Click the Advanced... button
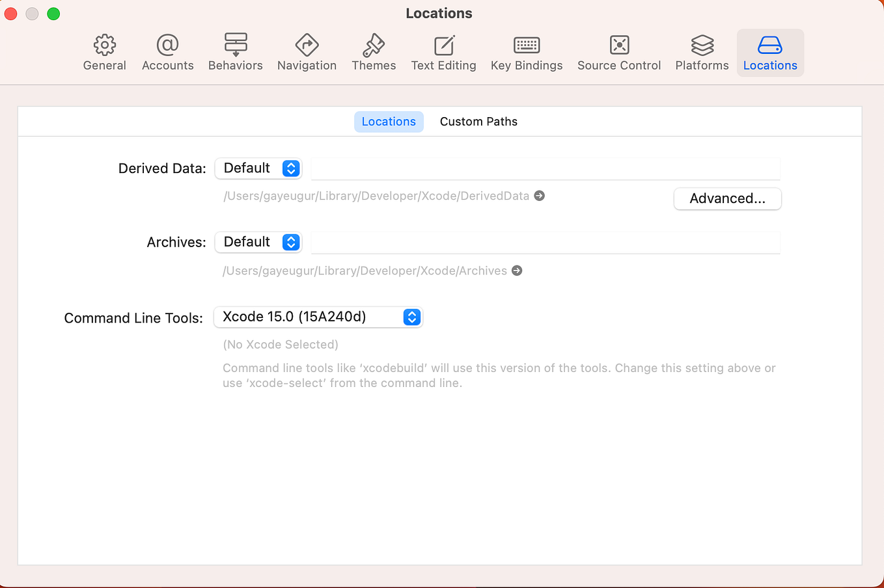This screenshot has height=588, width=884. 727,198
